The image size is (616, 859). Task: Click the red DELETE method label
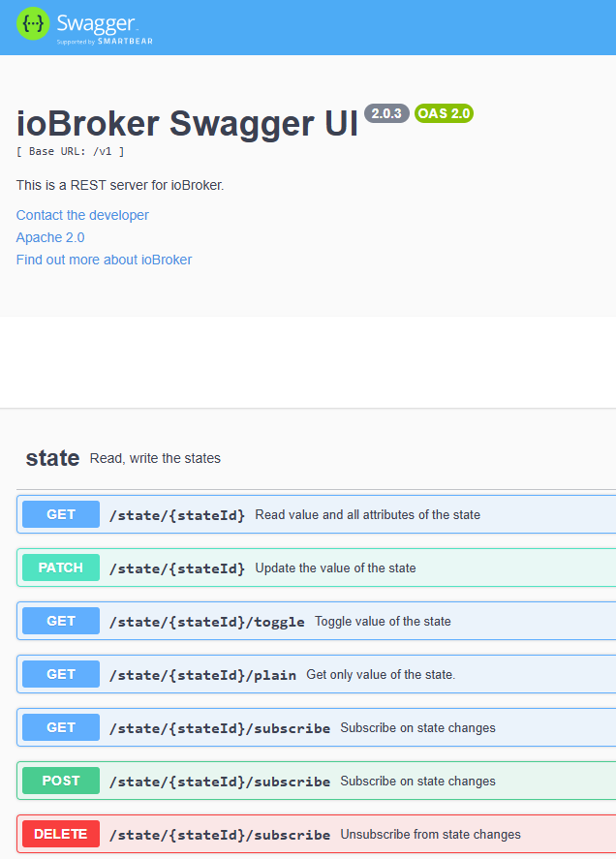(x=61, y=834)
